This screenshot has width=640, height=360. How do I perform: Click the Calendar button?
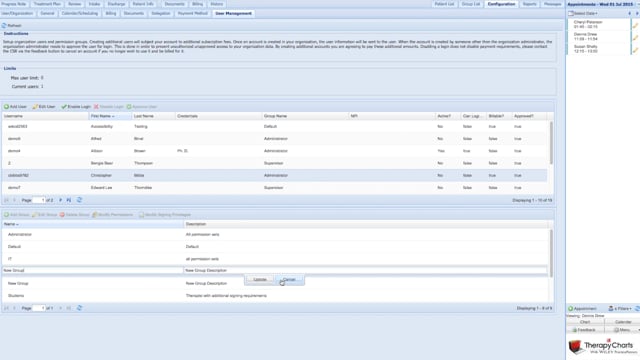click(x=623, y=322)
